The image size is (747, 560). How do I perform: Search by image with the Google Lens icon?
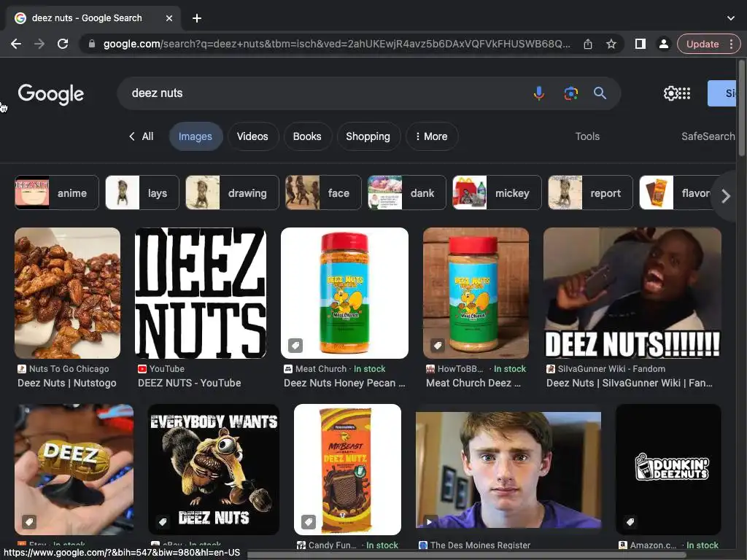[570, 93]
